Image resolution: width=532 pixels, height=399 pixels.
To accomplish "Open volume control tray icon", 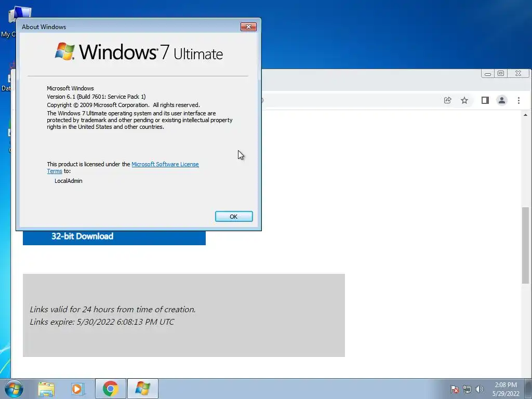I will pos(480,389).
